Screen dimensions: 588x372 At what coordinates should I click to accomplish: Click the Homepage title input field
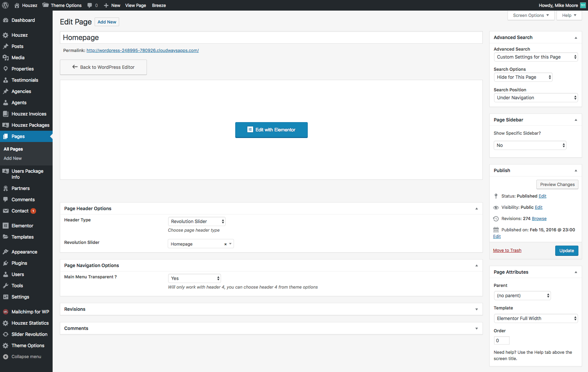point(271,37)
